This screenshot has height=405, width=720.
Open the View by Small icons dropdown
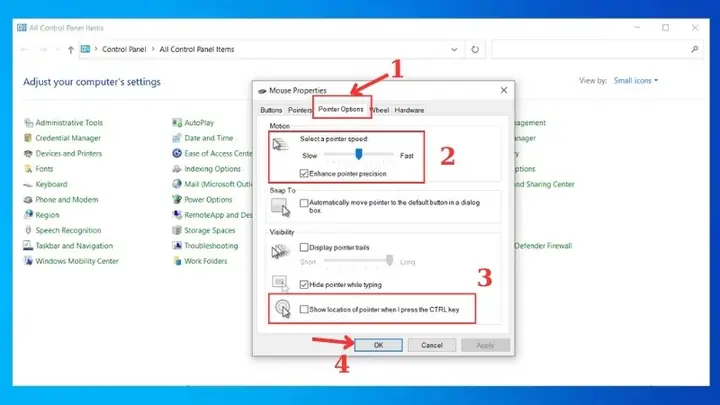(636, 80)
